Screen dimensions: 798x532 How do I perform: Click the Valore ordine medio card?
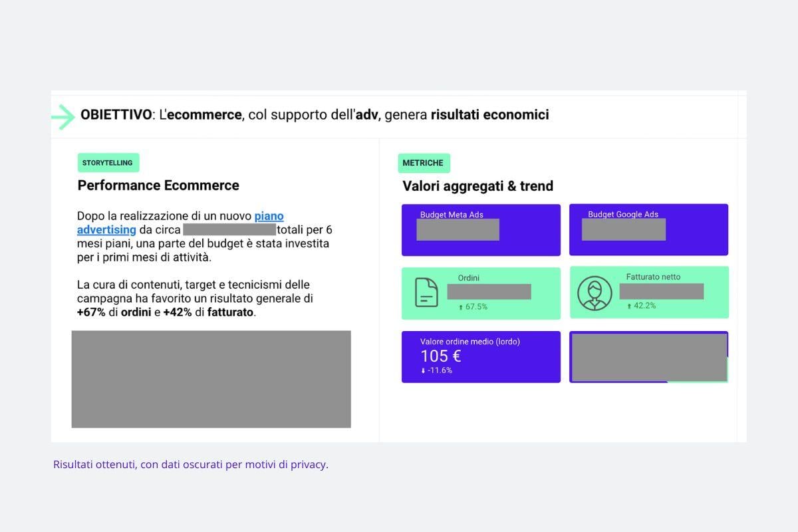pyautogui.click(x=481, y=357)
